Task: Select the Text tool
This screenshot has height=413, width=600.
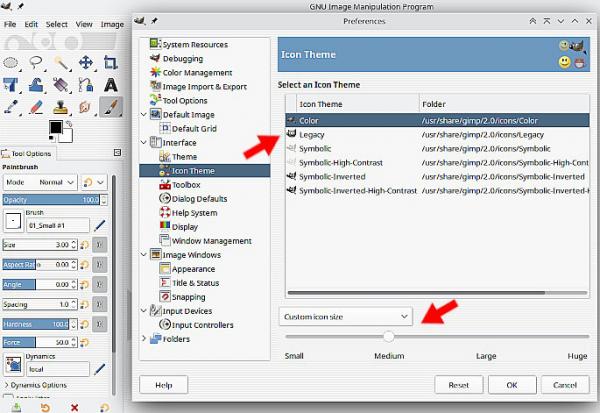Action: (111, 85)
